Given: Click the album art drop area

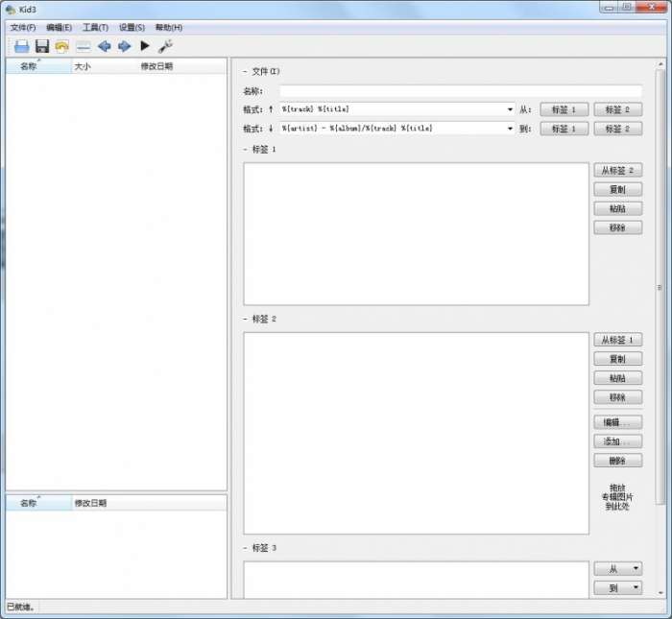Looking at the screenshot, I should 617,497.
